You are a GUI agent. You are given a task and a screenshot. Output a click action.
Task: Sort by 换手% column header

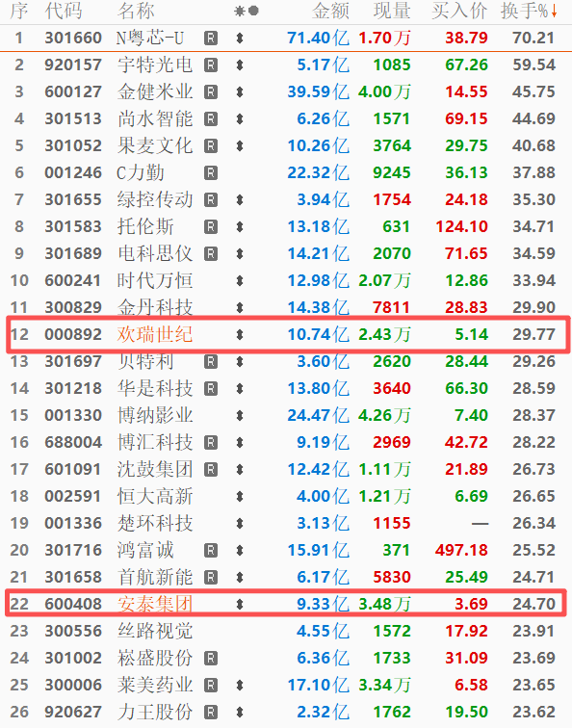pyautogui.click(x=524, y=11)
